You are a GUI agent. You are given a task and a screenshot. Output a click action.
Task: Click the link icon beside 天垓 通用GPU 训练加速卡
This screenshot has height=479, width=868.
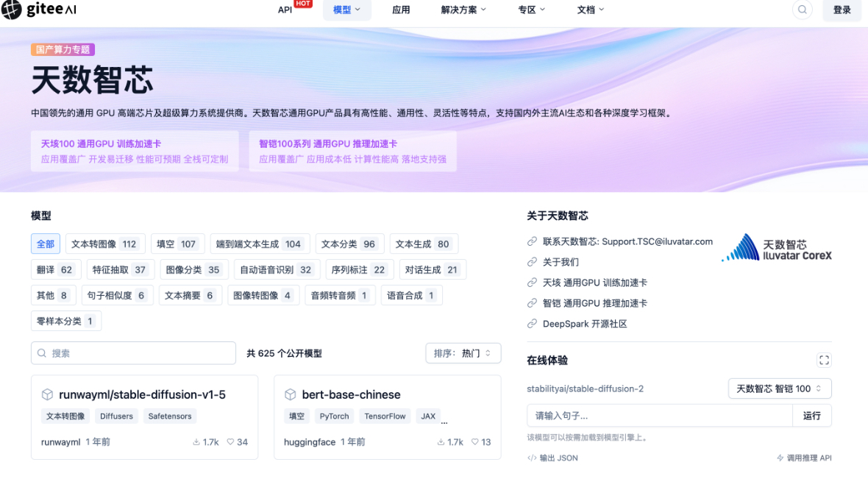532,283
